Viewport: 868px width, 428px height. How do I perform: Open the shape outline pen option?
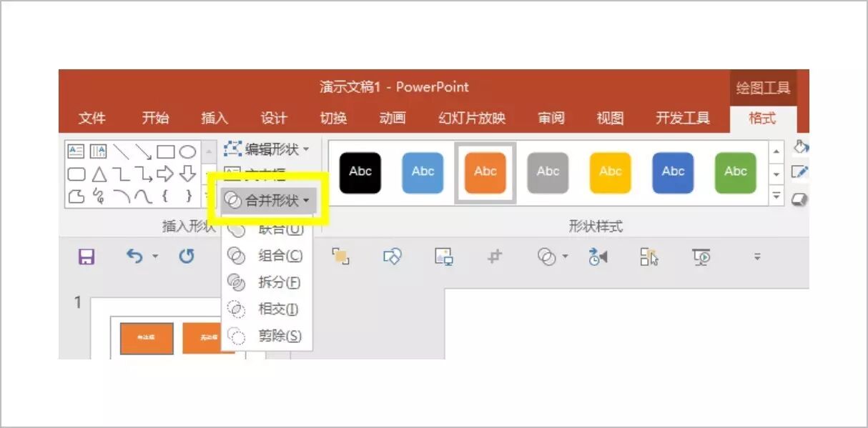pyautogui.click(x=799, y=172)
